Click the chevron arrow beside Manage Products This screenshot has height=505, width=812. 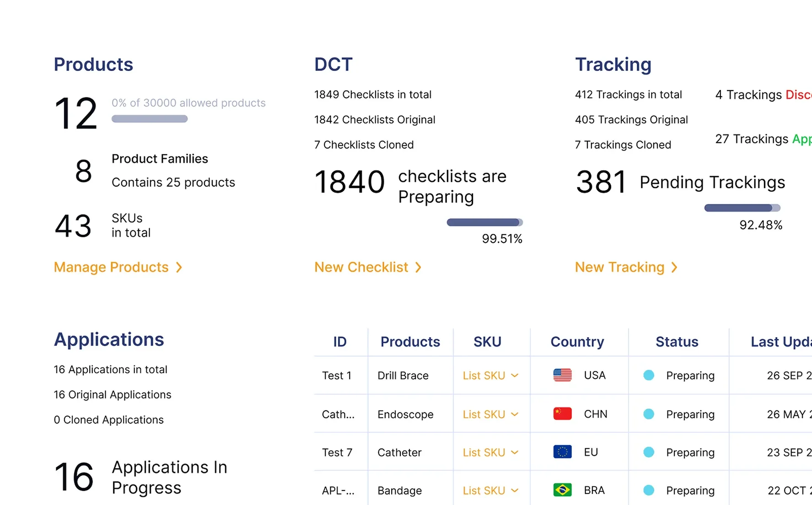[x=179, y=268]
